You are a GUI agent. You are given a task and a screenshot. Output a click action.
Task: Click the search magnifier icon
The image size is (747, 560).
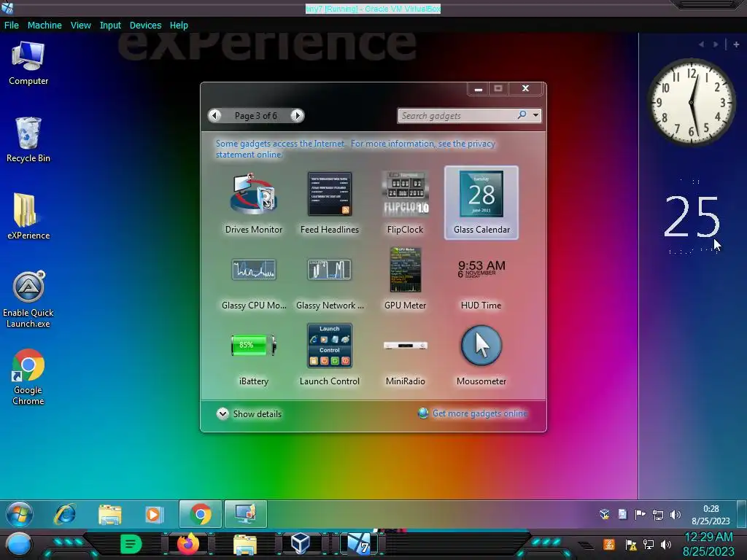click(x=522, y=114)
